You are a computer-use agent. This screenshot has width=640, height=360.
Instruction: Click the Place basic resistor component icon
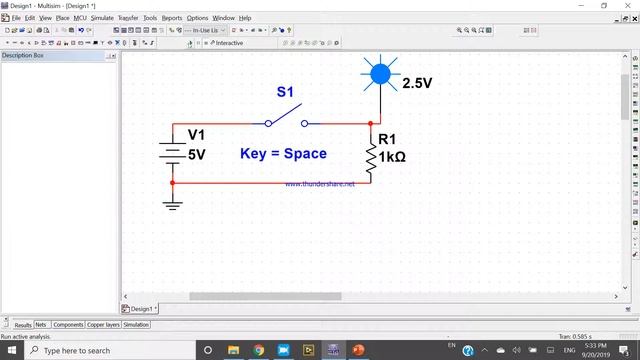point(15,43)
